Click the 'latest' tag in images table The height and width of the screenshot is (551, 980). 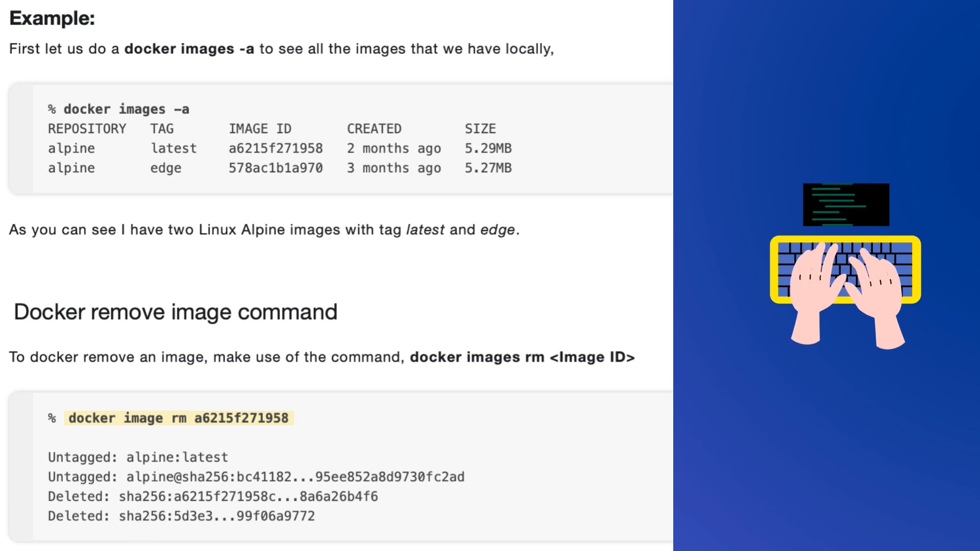point(174,148)
